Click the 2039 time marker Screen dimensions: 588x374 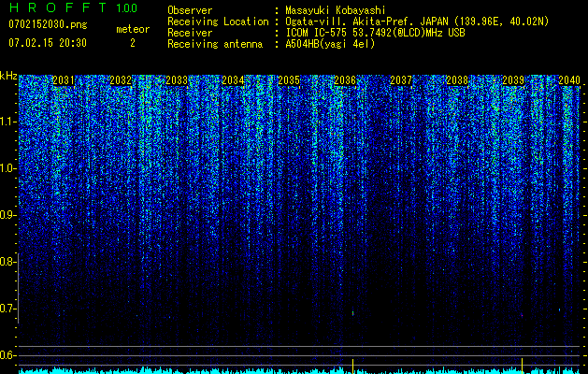(x=513, y=80)
